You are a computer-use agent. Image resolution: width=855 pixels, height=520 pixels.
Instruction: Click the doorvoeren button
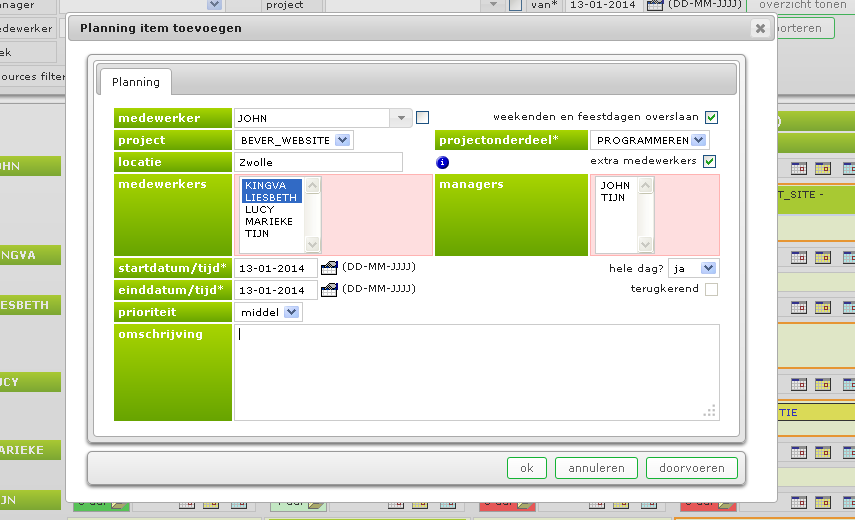click(692, 468)
